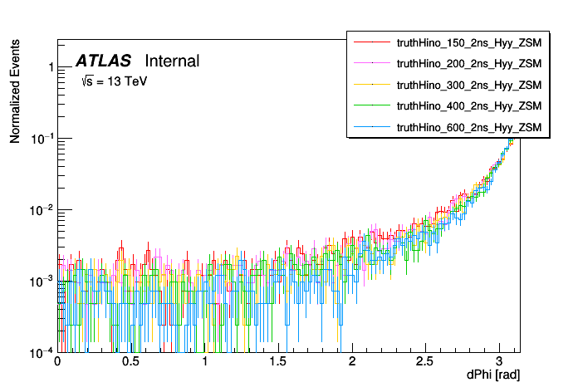This screenshot has height=392, width=578.
Task: Click the bold ATLAS label
Action: pyautogui.click(x=103, y=61)
